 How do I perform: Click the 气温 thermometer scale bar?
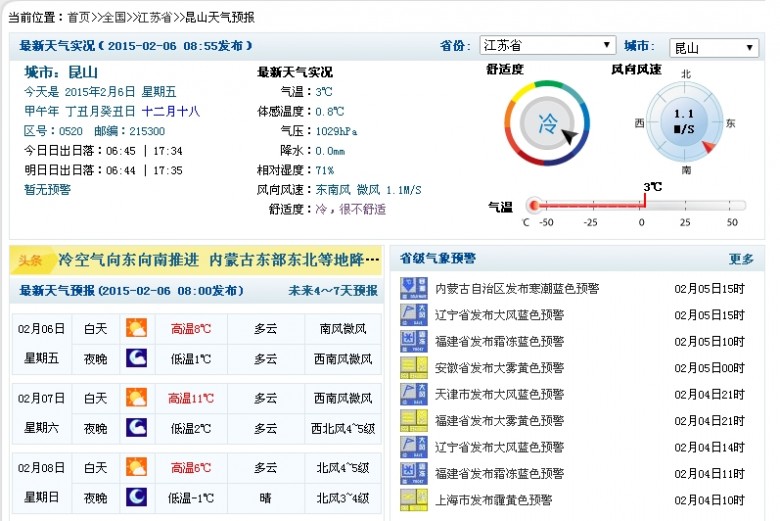click(x=637, y=205)
